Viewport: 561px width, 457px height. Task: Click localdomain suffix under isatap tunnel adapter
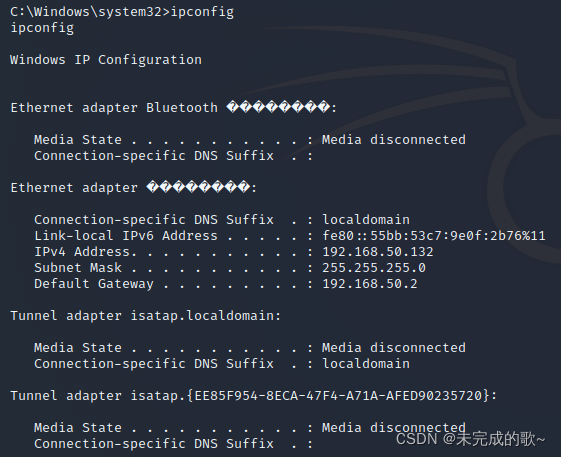pyautogui.click(x=366, y=364)
